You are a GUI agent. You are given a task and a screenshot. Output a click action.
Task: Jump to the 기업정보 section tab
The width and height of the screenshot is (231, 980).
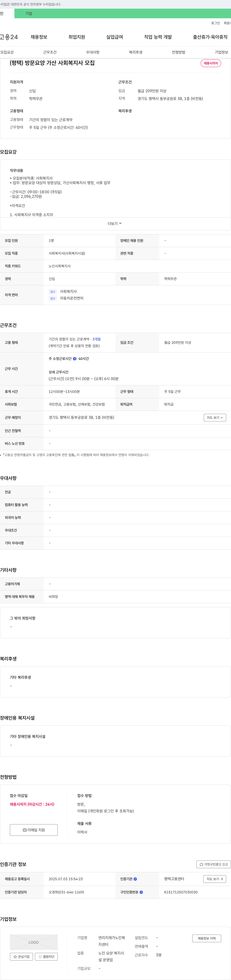[x=221, y=52]
